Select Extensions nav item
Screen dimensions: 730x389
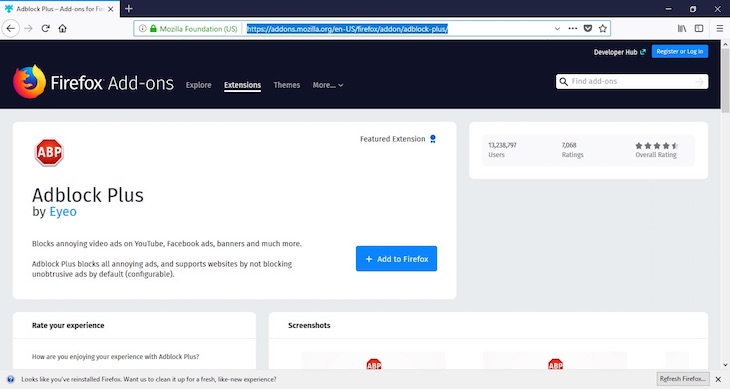242,85
